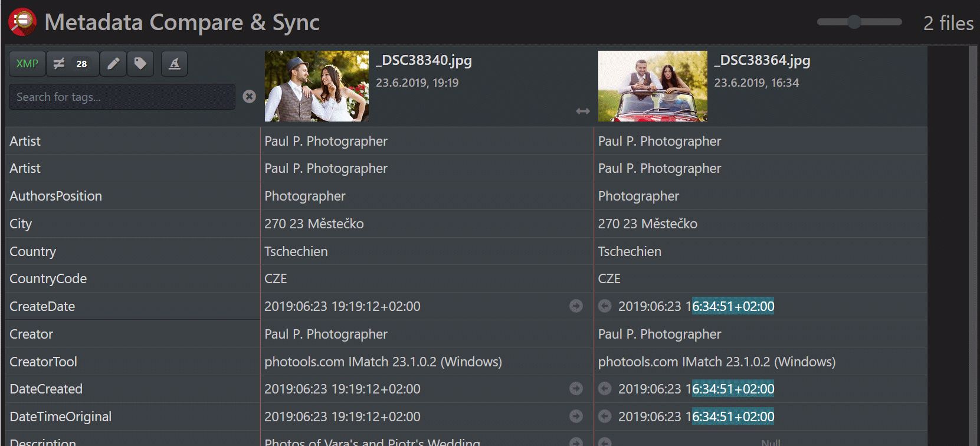Screen dimensions: 980x446
Task: Click the Creator tag row label
Action: click(31, 334)
